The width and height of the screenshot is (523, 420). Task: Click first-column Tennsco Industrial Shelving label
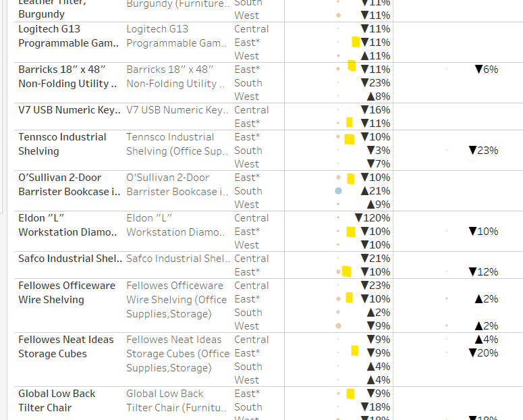pyautogui.click(x=62, y=144)
